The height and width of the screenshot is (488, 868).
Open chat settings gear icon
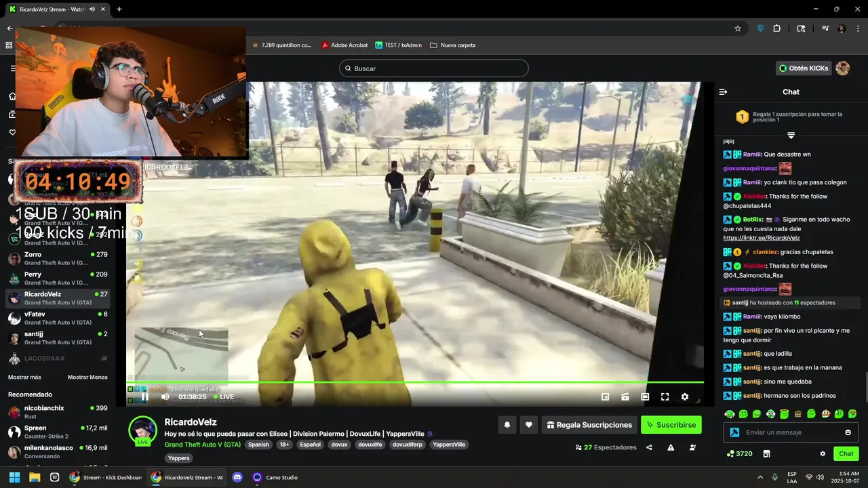823,453
